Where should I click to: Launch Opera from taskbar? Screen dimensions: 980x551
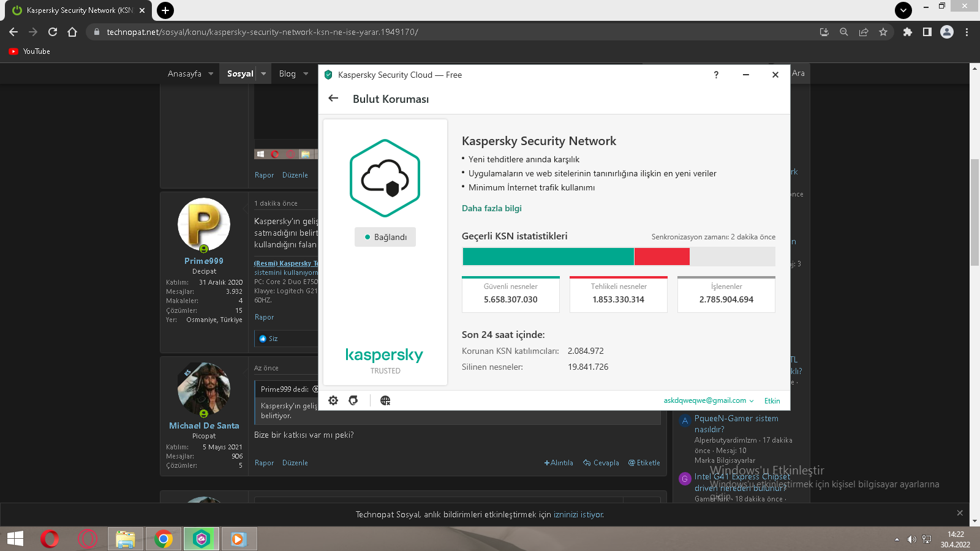pos(50,539)
